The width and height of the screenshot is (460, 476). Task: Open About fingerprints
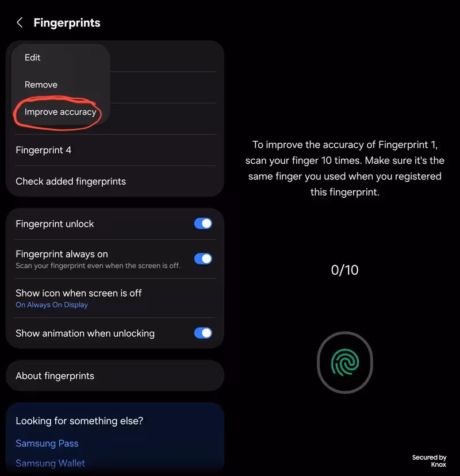click(x=115, y=376)
